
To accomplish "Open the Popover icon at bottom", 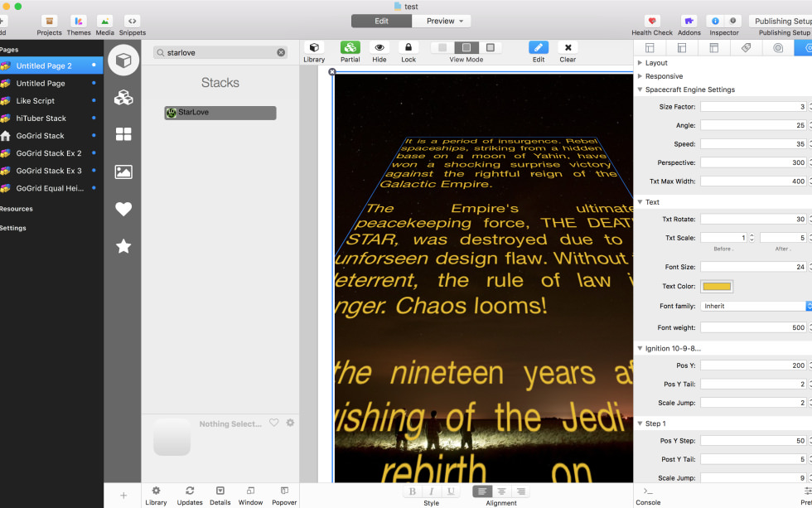I will [284, 491].
